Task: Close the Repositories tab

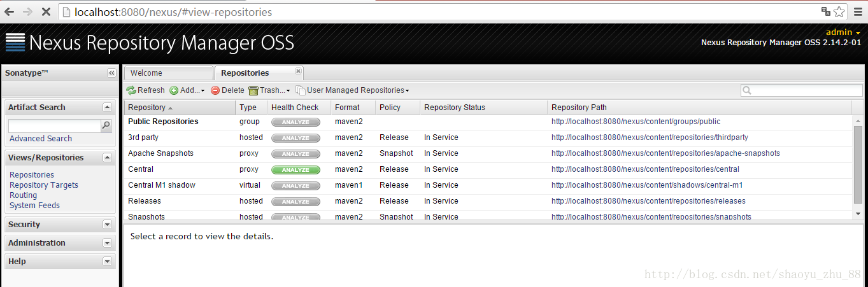Action: 298,71
